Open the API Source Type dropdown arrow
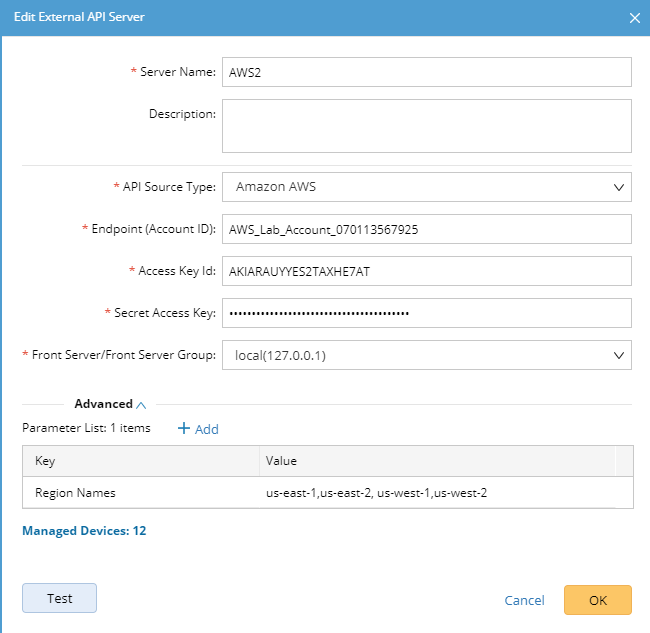This screenshot has height=633, width=650. [618, 187]
